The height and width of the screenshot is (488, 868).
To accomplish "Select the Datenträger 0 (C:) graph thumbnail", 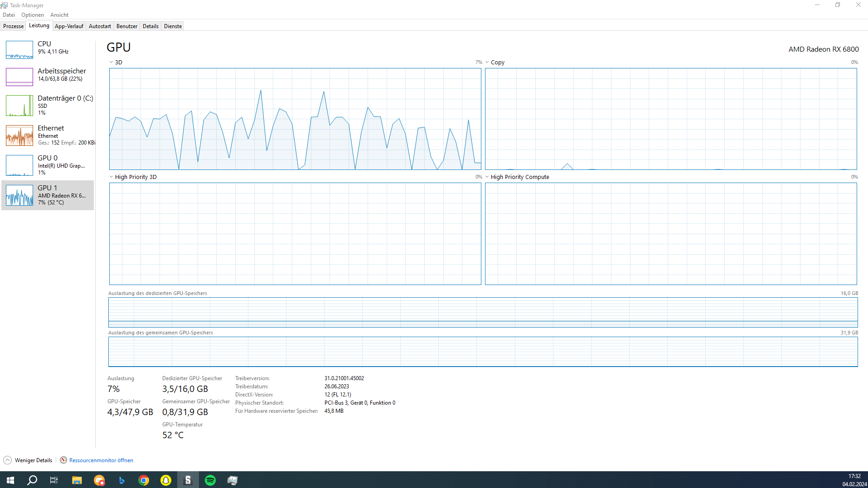I will tap(19, 106).
